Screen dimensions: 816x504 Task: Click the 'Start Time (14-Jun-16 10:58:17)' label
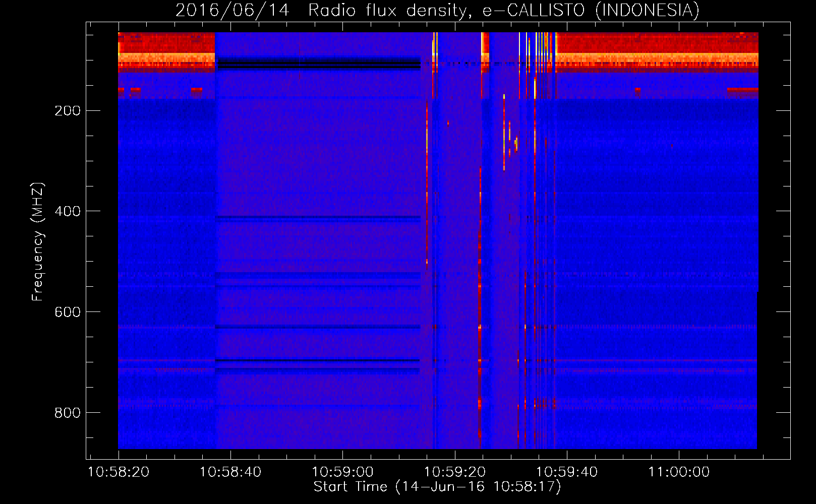(437, 487)
